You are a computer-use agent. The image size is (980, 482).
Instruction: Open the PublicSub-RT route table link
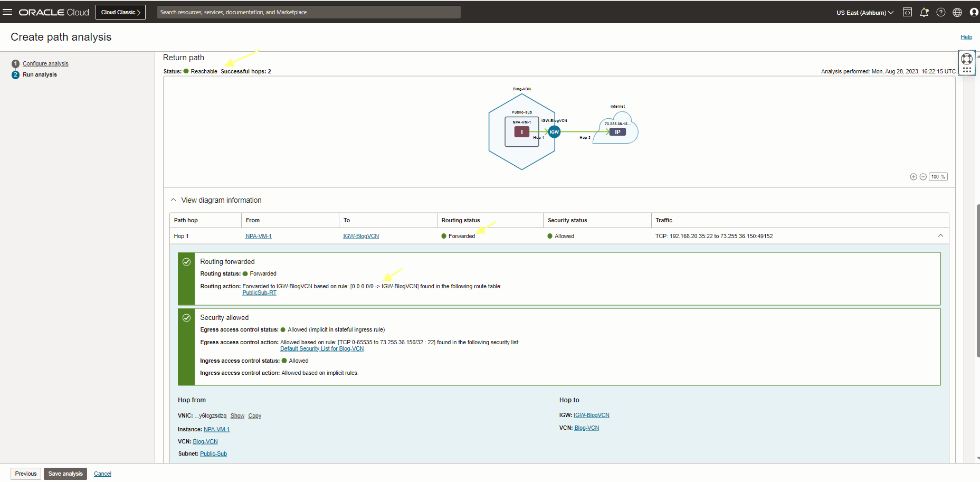click(x=259, y=292)
